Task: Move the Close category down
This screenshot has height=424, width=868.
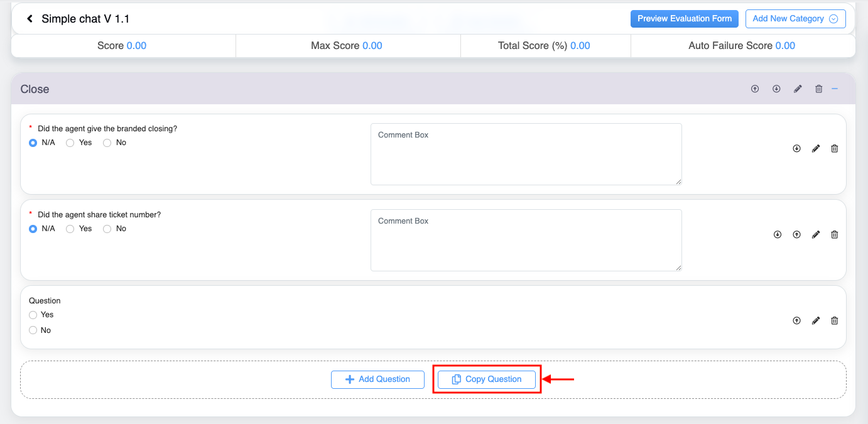Action: 776,89
